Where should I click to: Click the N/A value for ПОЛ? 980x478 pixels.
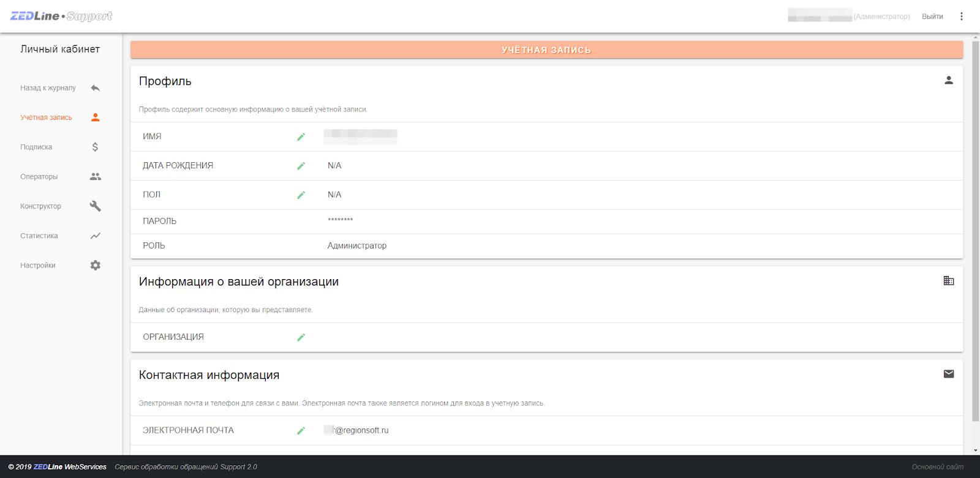point(334,195)
